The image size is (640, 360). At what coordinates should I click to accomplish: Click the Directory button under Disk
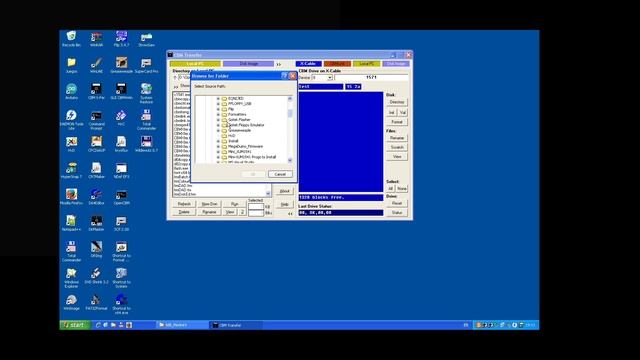click(397, 102)
